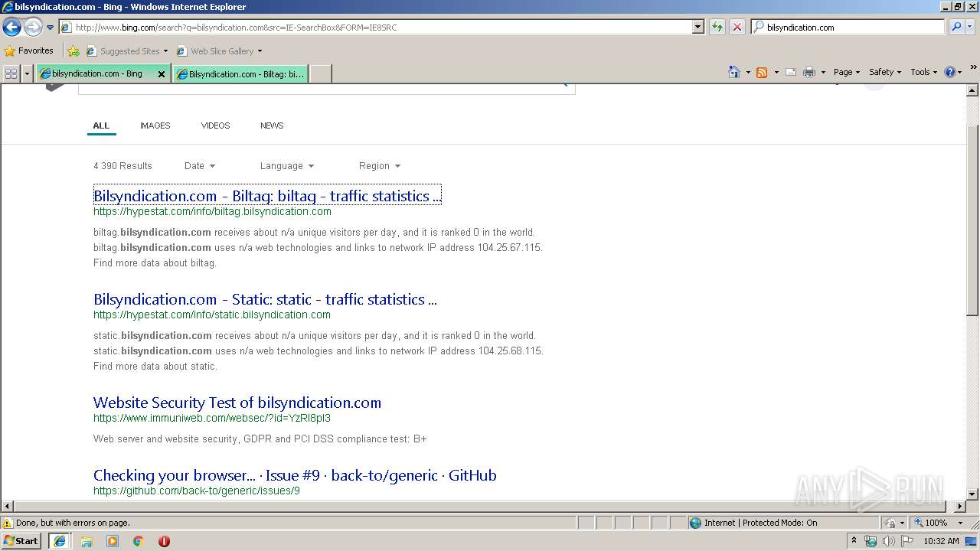Click the bilsyndication.com search box field
980x551 pixels.
848,27
